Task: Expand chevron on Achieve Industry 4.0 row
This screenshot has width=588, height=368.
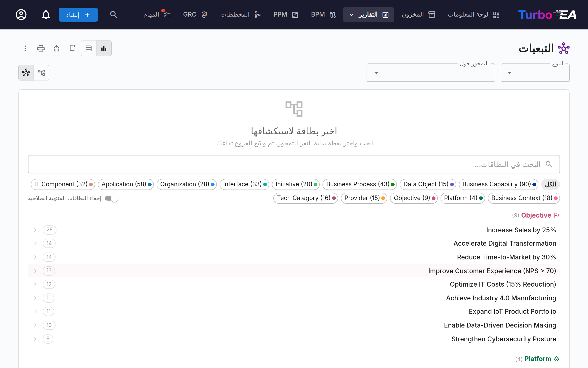Action: point(35,298)
